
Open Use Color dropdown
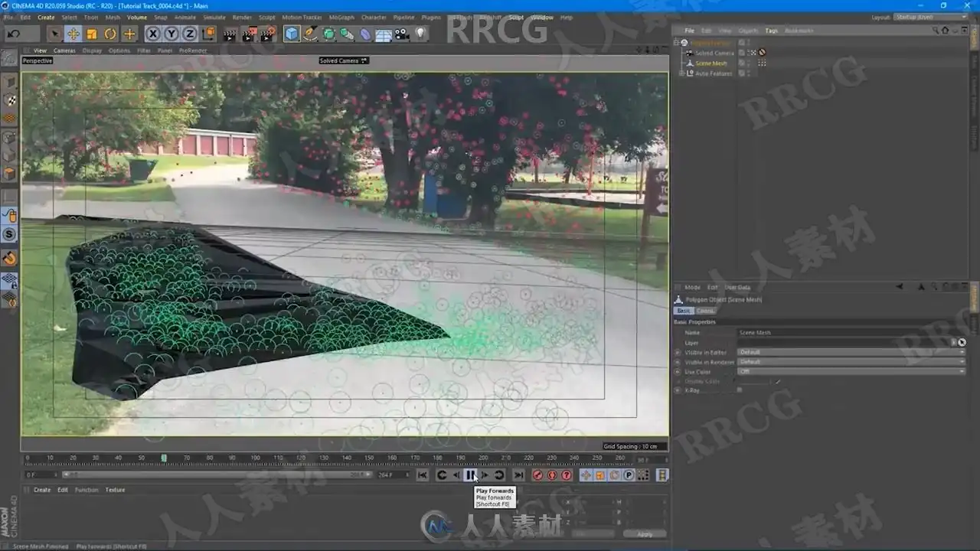(851, 371)
